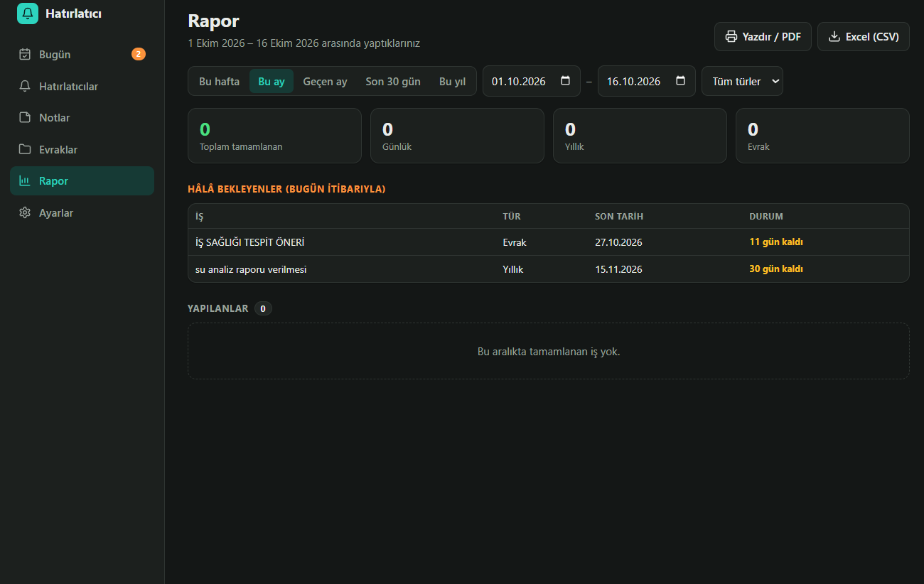Click end date field 16.10.2026

point(647,81)
